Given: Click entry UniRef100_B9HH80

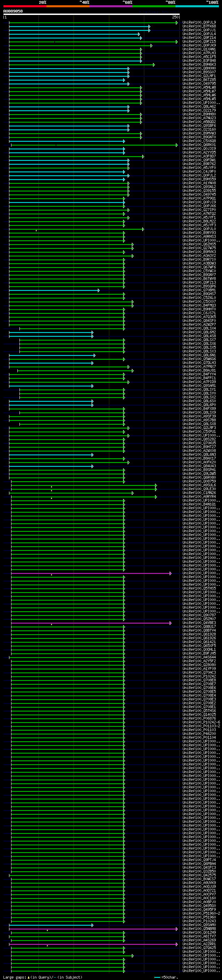Looking at the screenshot, I should coord(199,114).
